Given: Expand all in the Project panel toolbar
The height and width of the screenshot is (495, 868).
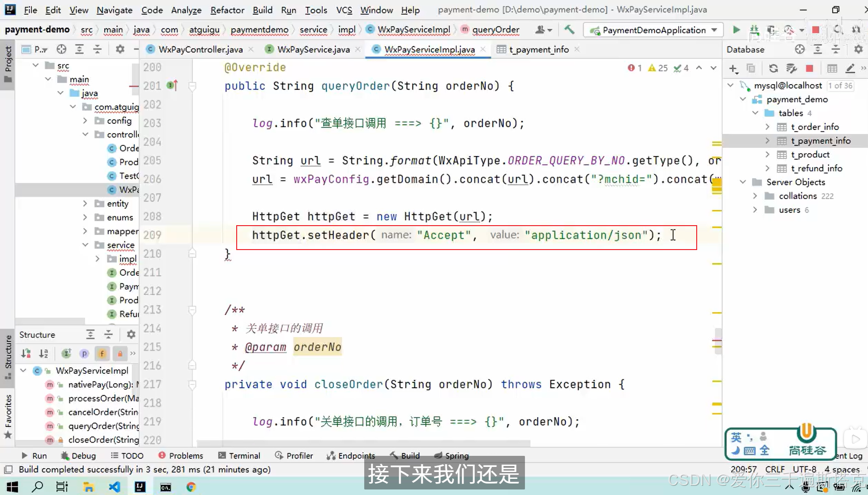Looking at the screenshot, I should tap(79, 49).
